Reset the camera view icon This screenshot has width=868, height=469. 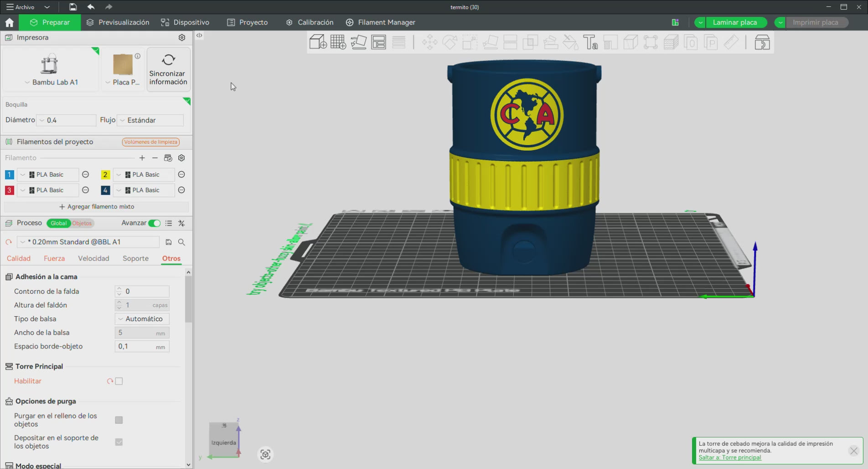[x=265, y=454]
